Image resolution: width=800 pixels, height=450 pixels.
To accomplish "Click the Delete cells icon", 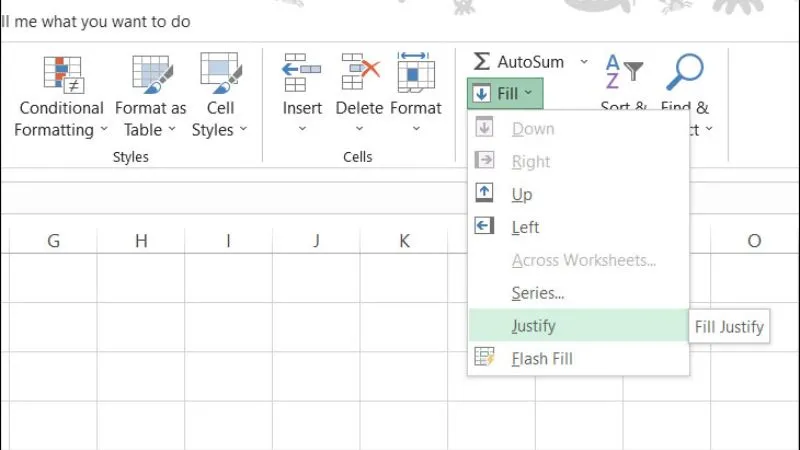I will point(360,73).
